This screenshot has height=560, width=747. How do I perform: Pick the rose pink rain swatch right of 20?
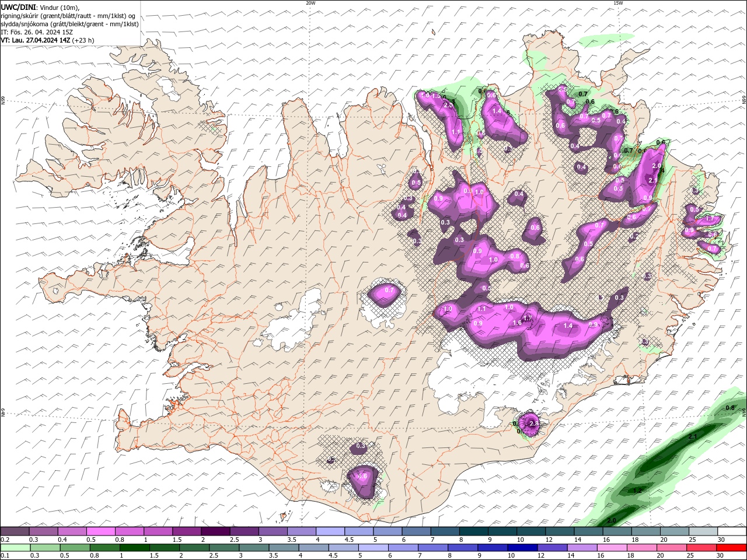671,548
